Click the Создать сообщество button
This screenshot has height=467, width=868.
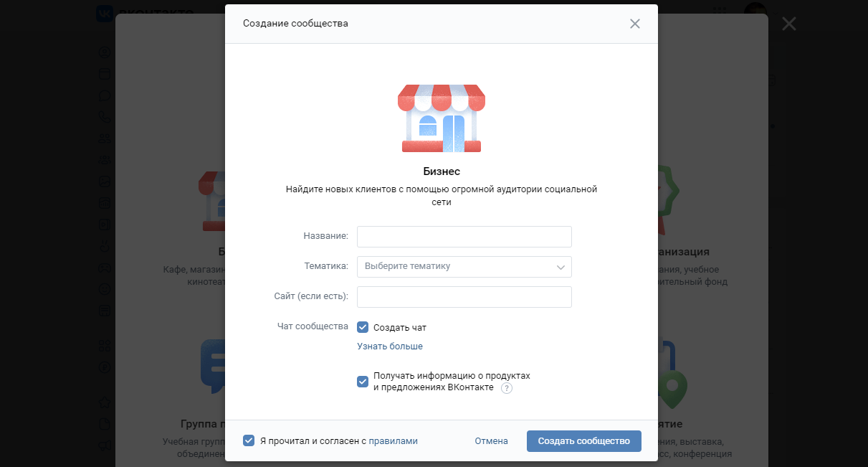[x=583, y=441]
